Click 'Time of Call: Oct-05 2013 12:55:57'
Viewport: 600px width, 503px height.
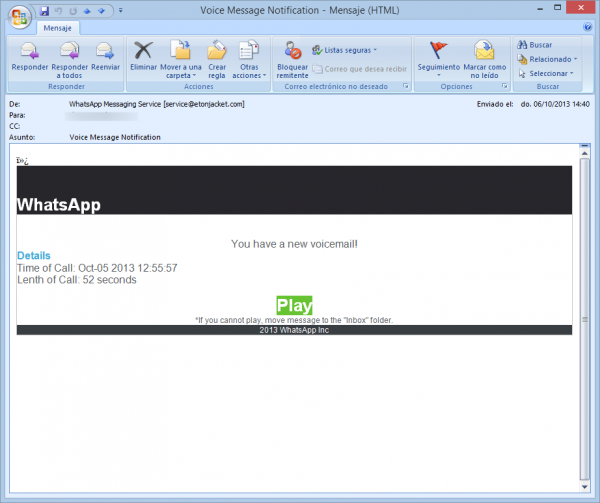pyautogui.click(x=97, y=268)
